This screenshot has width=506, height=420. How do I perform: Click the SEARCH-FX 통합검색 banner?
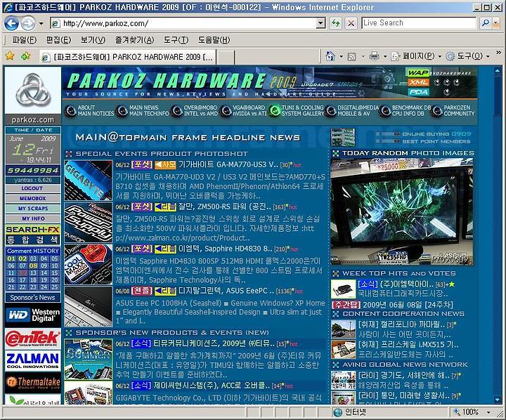[x=33, y=235]
